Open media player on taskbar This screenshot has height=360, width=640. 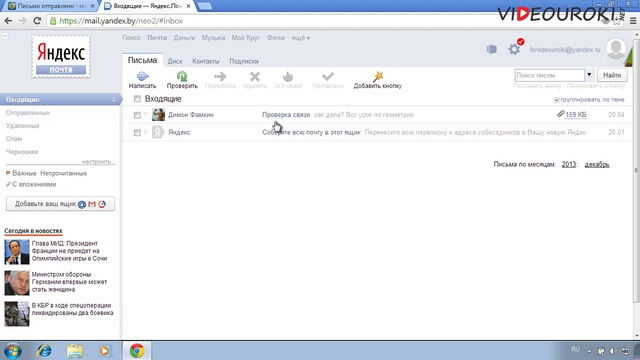pyautogui.click(x=105, y=351)
